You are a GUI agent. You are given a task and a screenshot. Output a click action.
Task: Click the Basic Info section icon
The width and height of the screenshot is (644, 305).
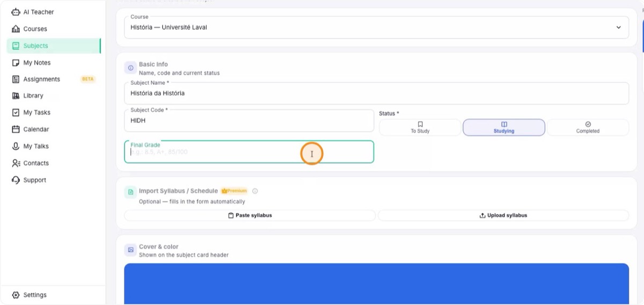pyautogui.click(x=130, y=68)
